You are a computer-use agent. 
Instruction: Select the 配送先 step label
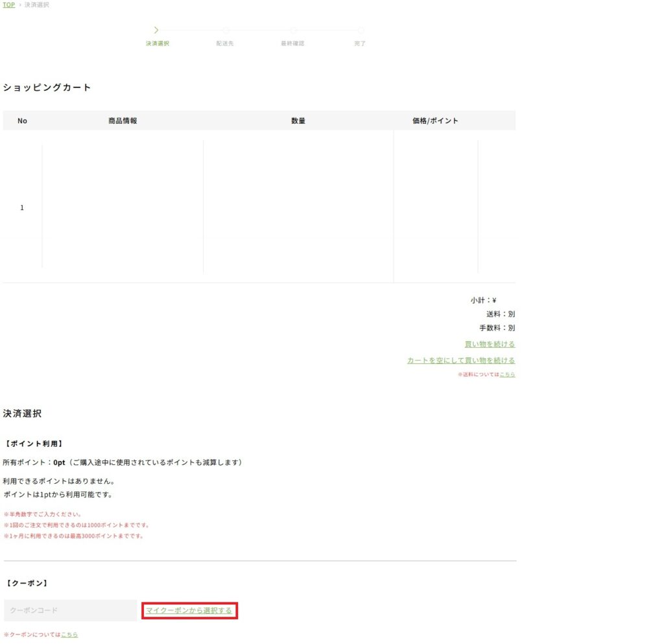pos(225,43)
